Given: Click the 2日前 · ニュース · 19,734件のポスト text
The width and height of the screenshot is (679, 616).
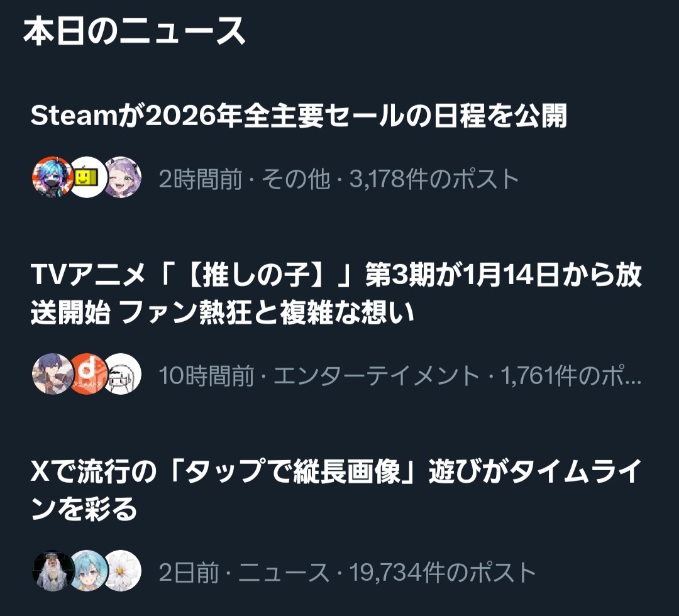Looking at the screenshot, I should [347, 572].
